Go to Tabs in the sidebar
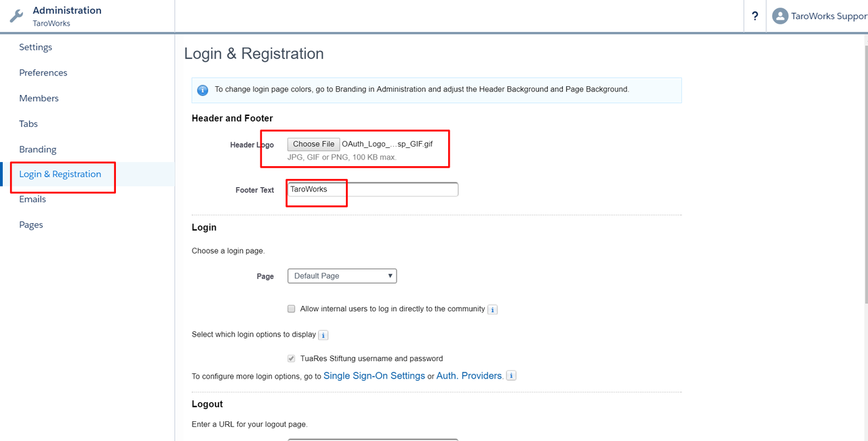 [28, 124]
